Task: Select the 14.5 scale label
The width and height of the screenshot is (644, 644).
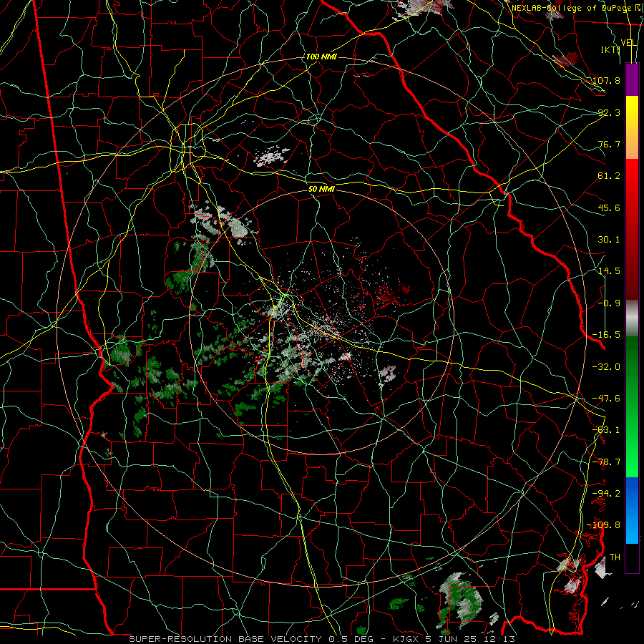Action: click(609, 271)
